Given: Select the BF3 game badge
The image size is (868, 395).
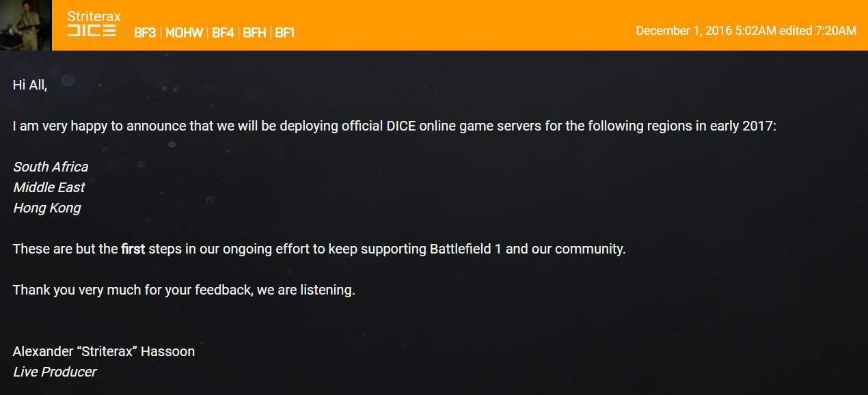Looking at the screenshot, I should coord(146,33).
